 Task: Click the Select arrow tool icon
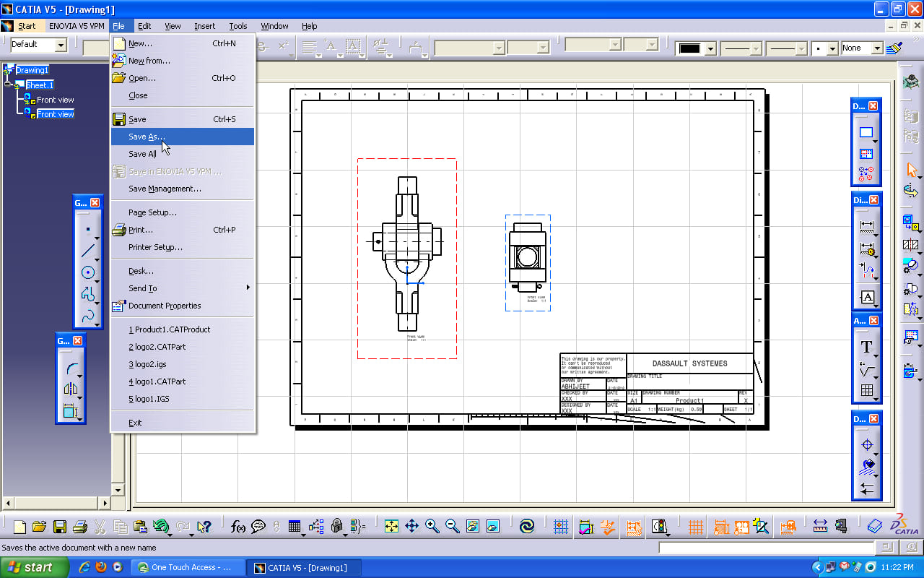pos(912,170)
